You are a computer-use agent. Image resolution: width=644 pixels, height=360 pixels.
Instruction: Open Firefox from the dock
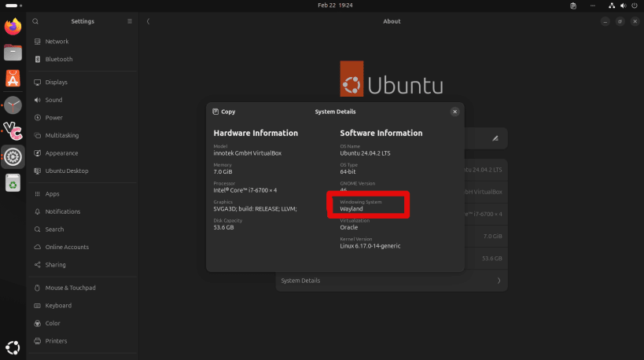(13, 27)
